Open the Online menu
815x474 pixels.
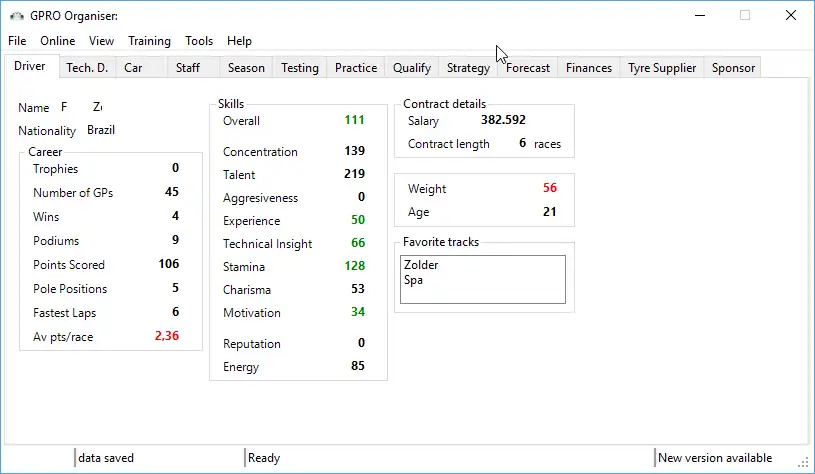click(58, 41)
